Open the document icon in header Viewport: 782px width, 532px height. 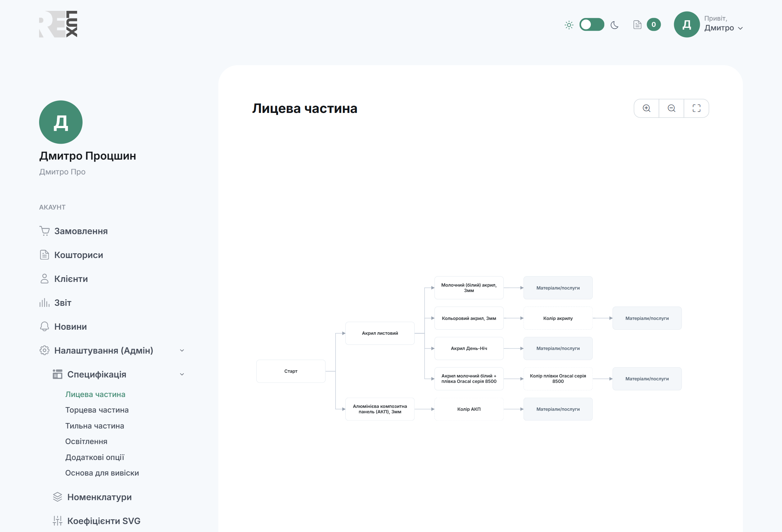pos(637,25)
